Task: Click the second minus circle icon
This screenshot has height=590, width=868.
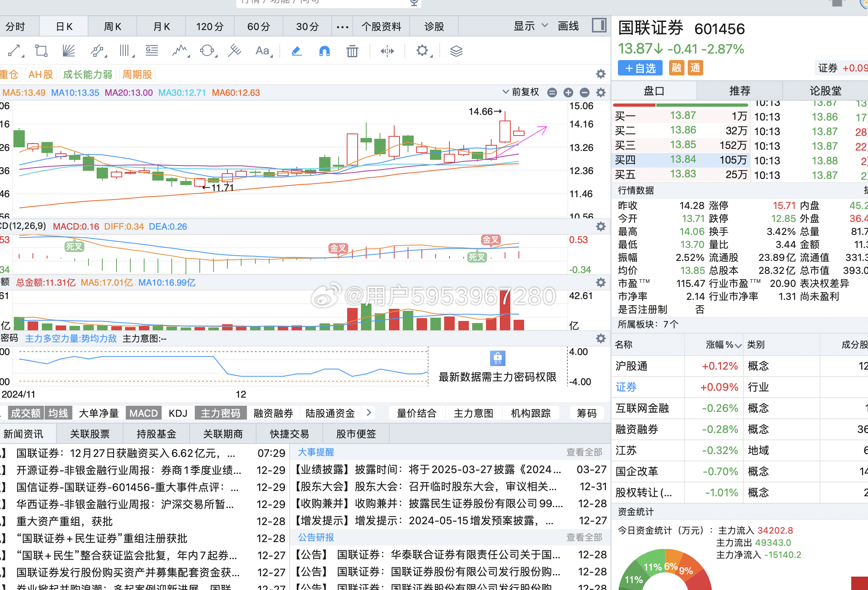Action: (584, 93)
